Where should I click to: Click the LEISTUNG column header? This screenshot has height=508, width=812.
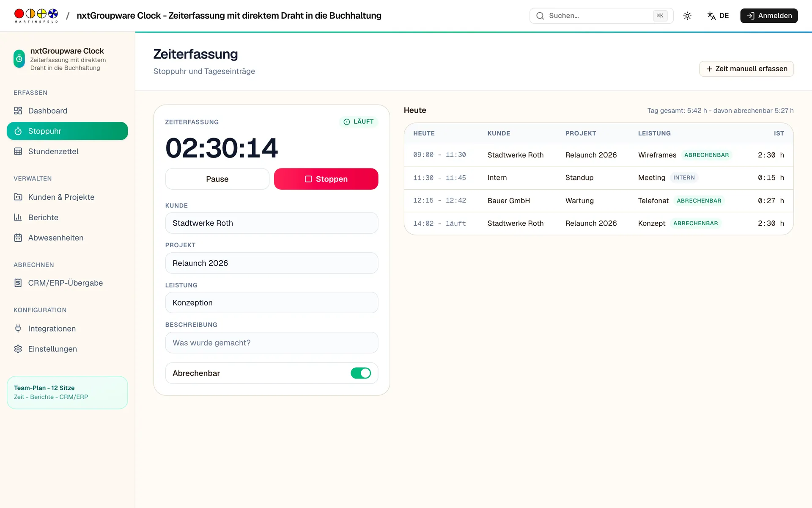654,133
